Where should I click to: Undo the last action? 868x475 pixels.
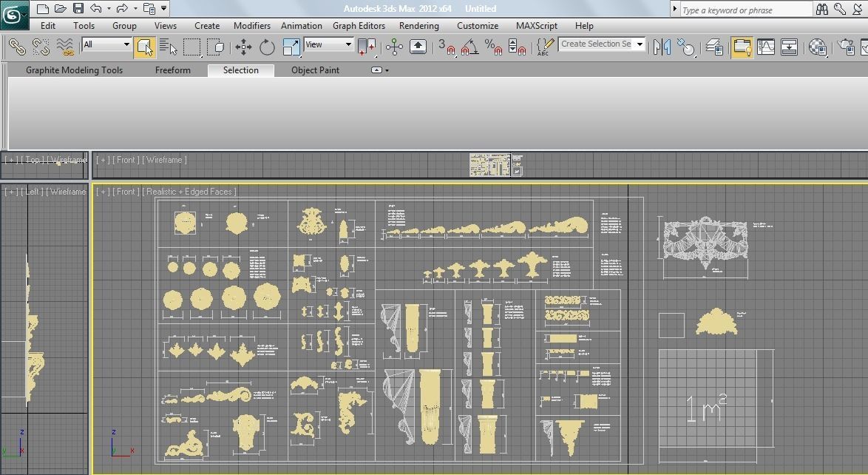(x=96, y=8)
